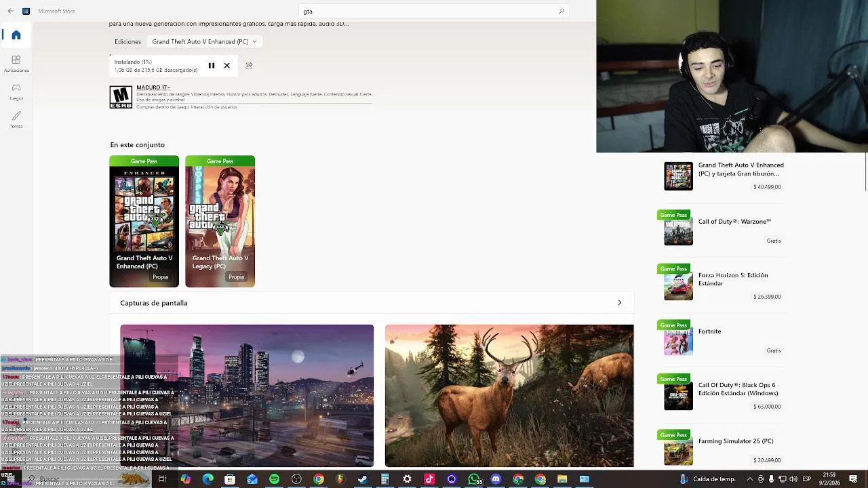The image size is (868, 488).
Task: Open the notification center icon
Action: tap(853, 479)
